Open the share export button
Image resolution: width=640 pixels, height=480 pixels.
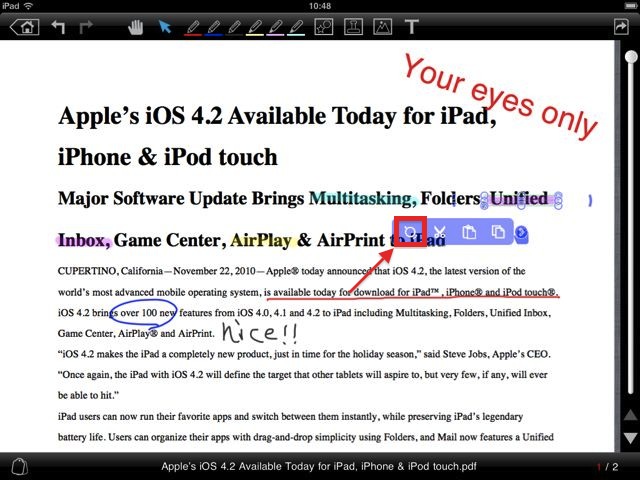(621, 27)
